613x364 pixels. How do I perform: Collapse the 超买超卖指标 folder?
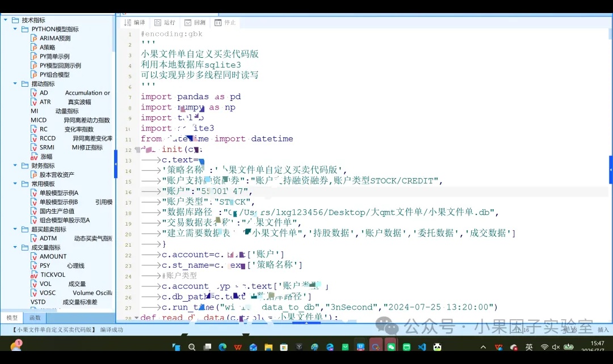(15, 229)
